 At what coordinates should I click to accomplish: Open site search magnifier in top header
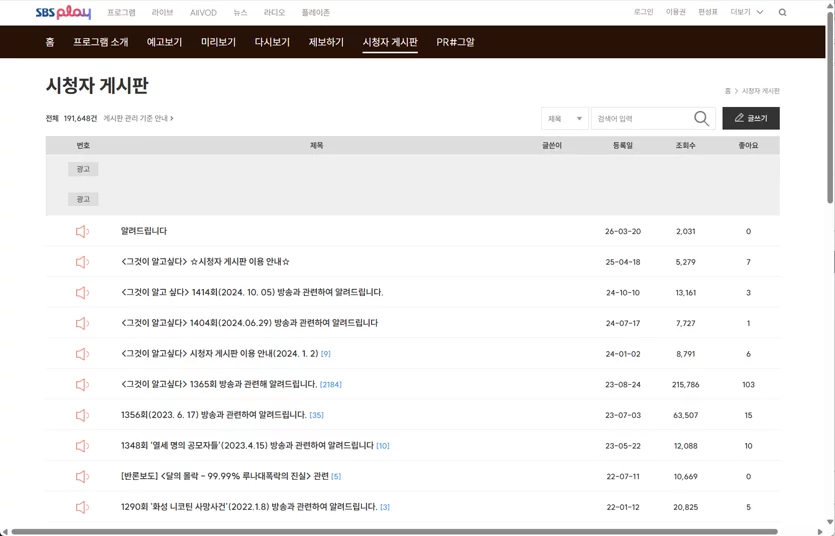(x=782, y=12)
